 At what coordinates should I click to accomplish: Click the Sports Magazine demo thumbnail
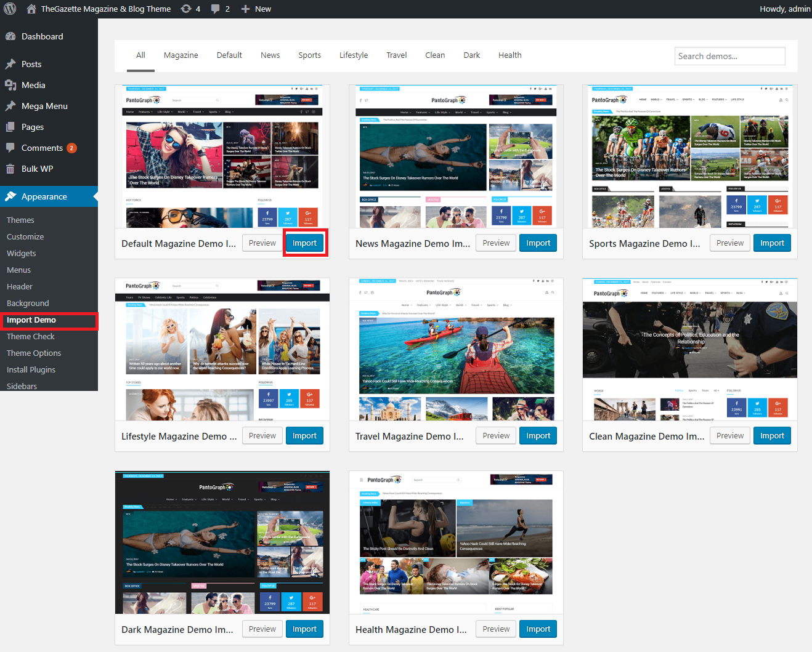tap(689, 157)
